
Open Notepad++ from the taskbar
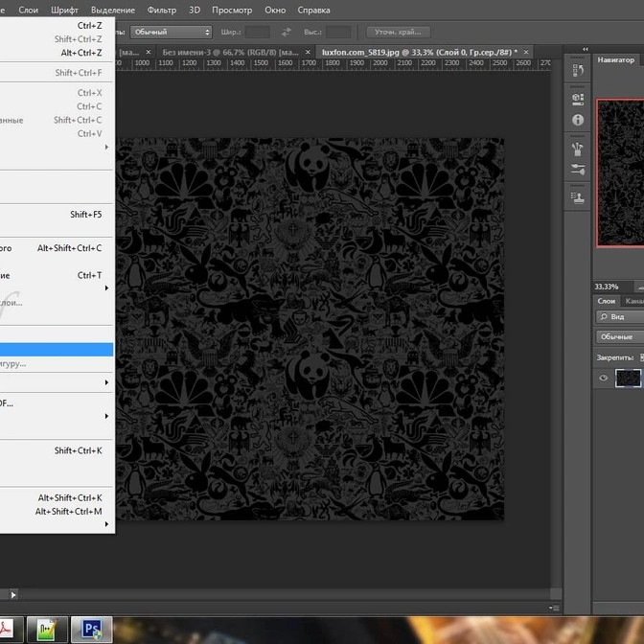click(x=47, y=629)
